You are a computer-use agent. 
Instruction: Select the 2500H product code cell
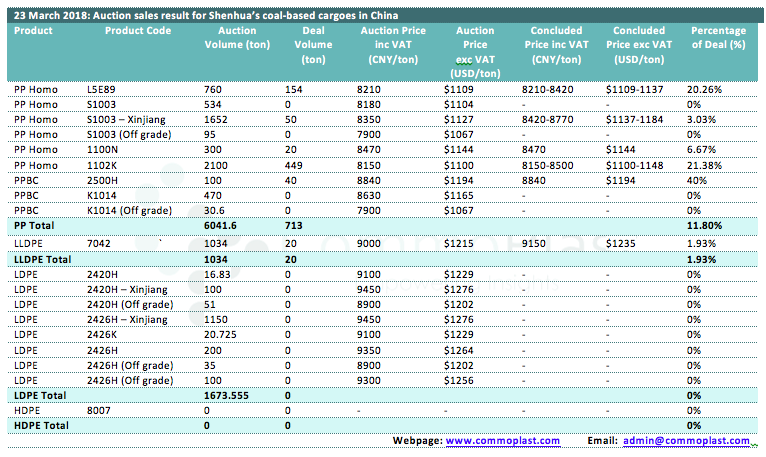click(101, 179)
